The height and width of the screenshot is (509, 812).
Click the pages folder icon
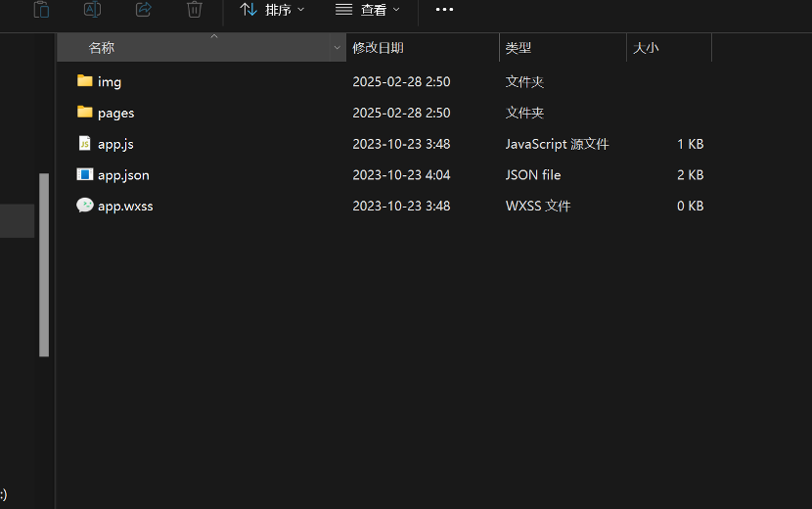pos(85,113)
